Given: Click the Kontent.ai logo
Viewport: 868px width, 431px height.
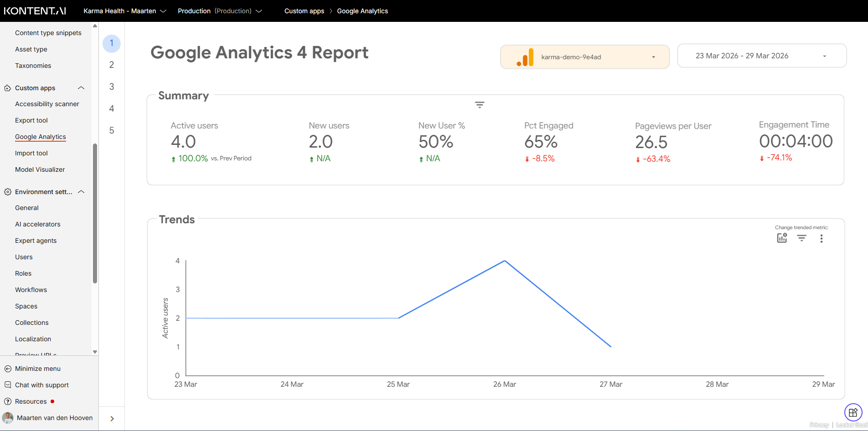Looking at the screenshot, I should (x=35, y=11).
